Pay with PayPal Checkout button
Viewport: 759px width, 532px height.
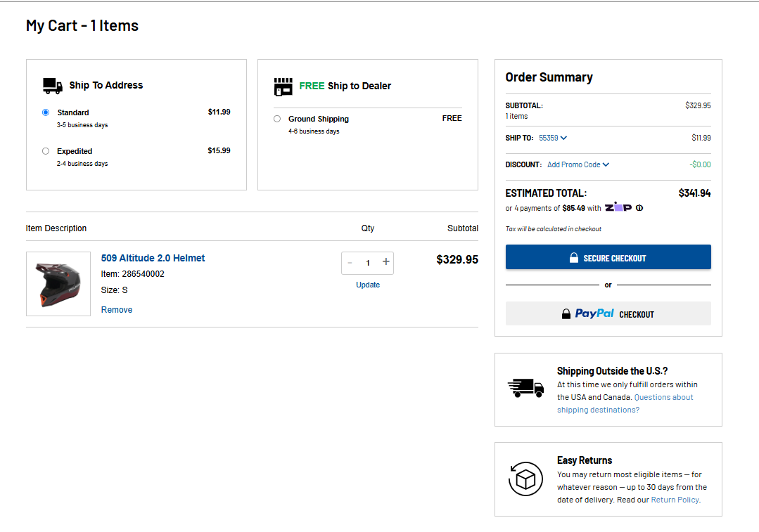pyautogui.click(x=608, y=313)
